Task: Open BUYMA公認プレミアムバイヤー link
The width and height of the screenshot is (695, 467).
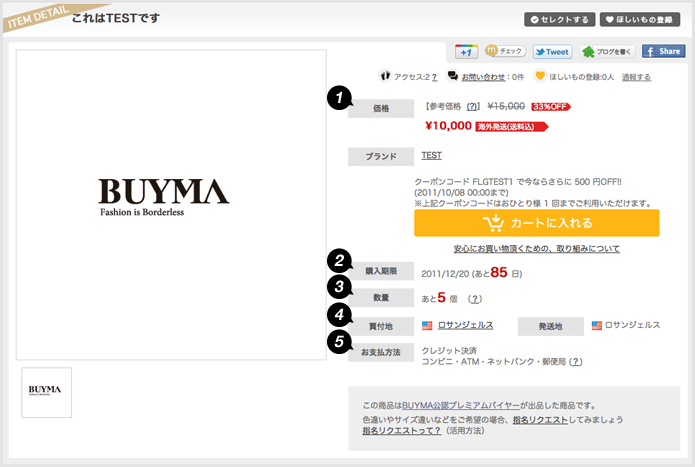Action: 461,405
